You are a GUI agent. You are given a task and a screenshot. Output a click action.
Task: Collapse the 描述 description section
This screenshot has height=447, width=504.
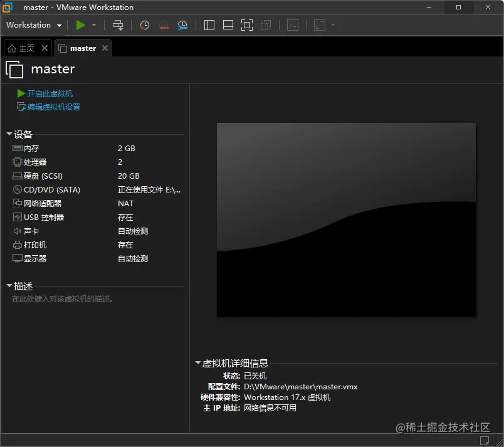[x=9, y=285]
